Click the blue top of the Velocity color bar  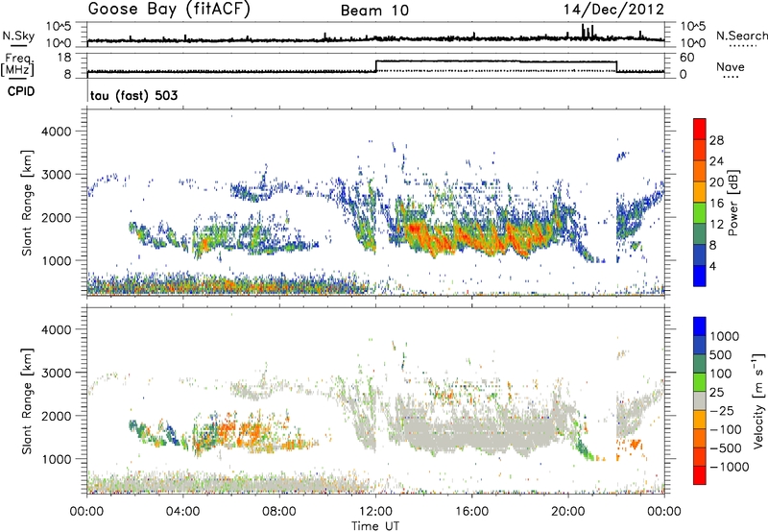click(x=700, y=326)
